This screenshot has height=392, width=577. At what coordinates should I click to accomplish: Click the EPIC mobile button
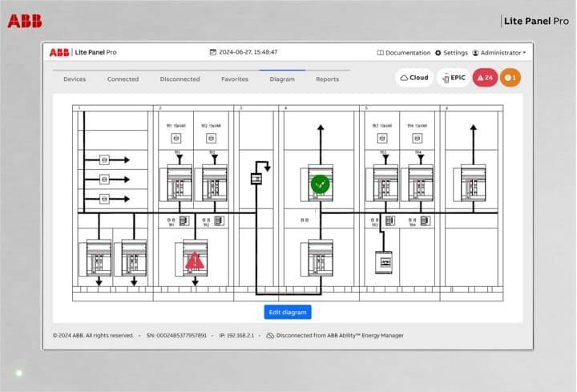(454, 78)
